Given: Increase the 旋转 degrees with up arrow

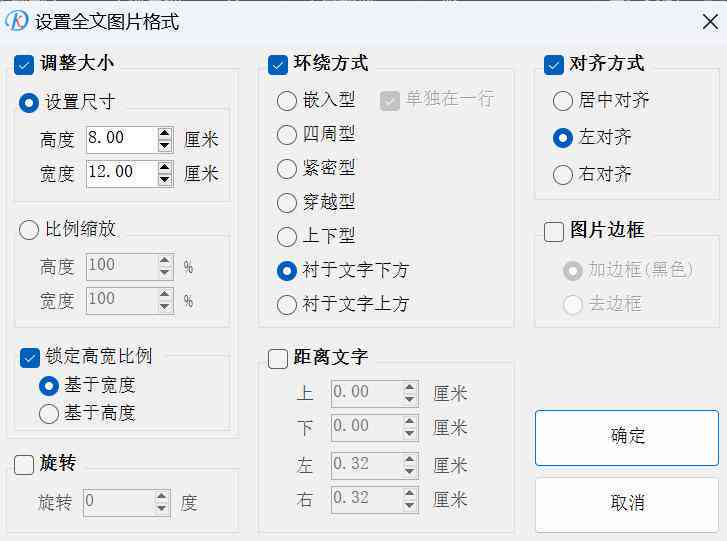Looking at the screenshot, I should [161, 496].
